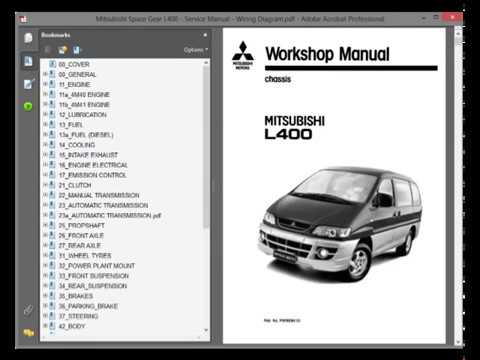Open the 11a_4M40 ENGINE bookmark
This screenshot has width=480, height=360.
tap(84, 95)
